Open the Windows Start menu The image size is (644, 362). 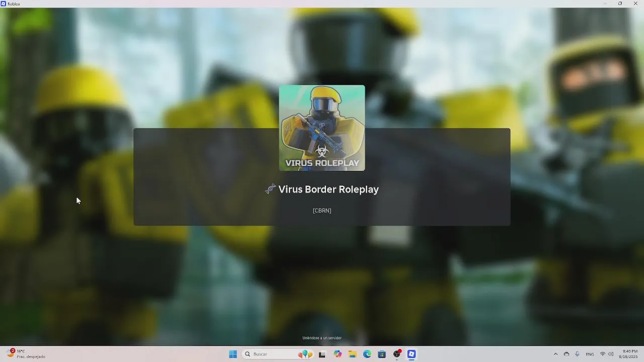[x=233, y=354]
